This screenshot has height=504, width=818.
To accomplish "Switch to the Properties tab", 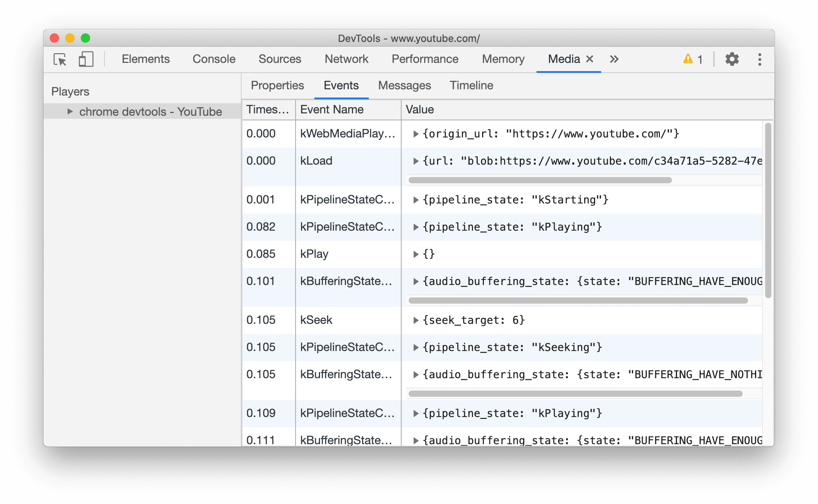I will (277, 85).
